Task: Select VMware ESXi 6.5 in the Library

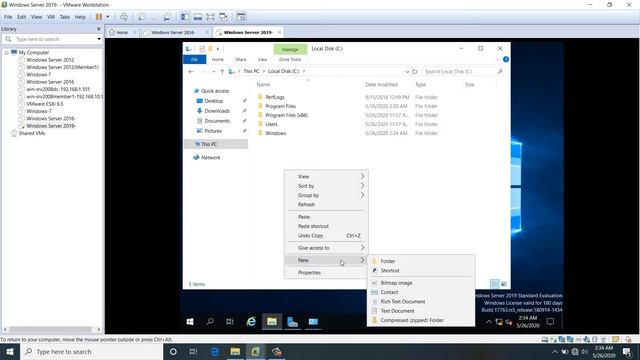Action: (x=44, y=104)
